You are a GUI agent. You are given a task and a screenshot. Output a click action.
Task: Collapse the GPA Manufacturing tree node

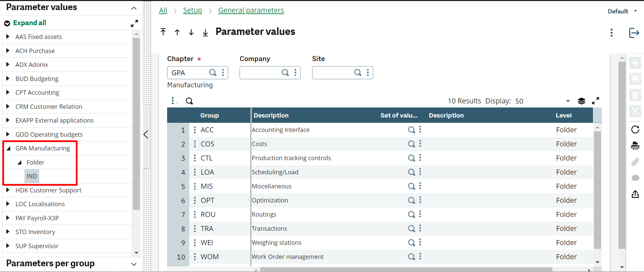point(8,148)
